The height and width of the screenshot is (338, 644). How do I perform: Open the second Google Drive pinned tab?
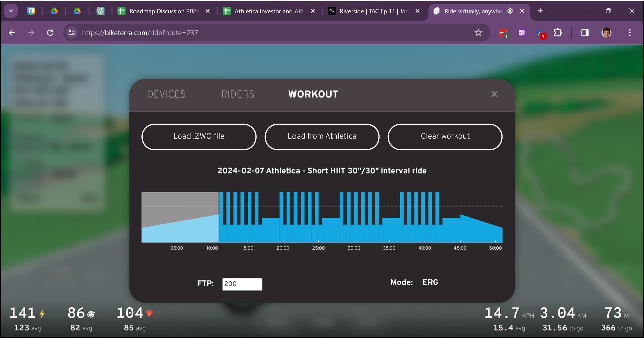tap(77, 11)
